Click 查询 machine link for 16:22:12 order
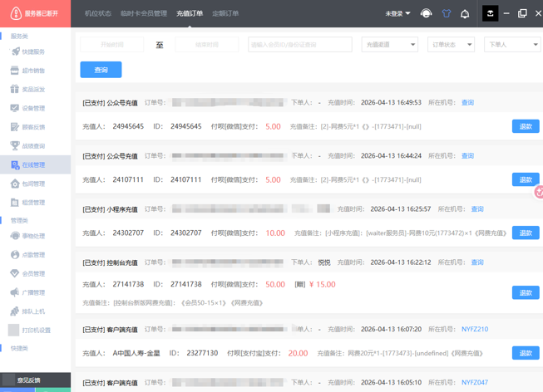This screenshot has height=392, width=543. [477, 262]
